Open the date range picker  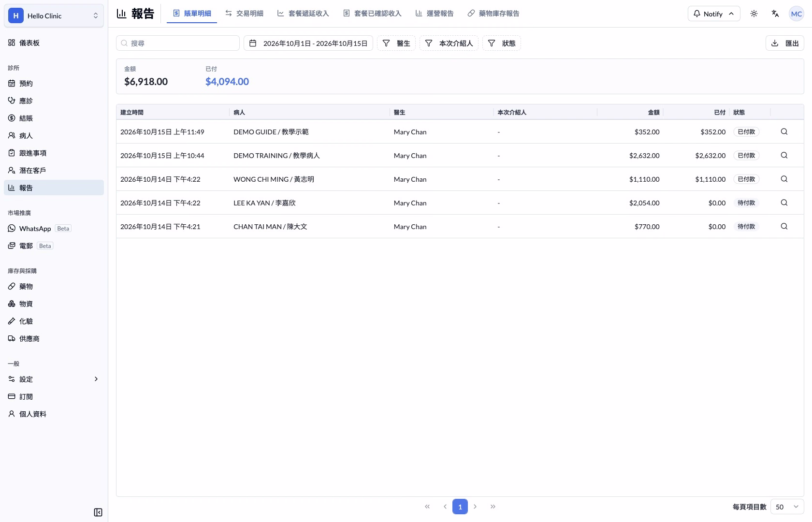308,43
